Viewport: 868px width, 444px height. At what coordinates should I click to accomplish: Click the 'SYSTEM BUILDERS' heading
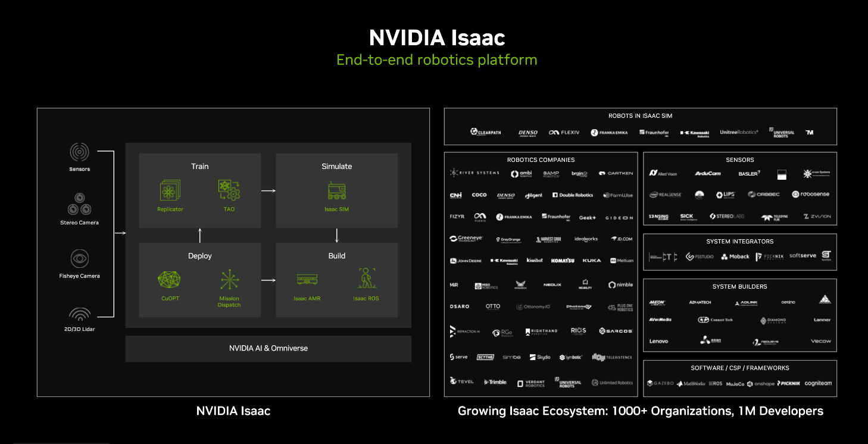(x=740, y=286)
